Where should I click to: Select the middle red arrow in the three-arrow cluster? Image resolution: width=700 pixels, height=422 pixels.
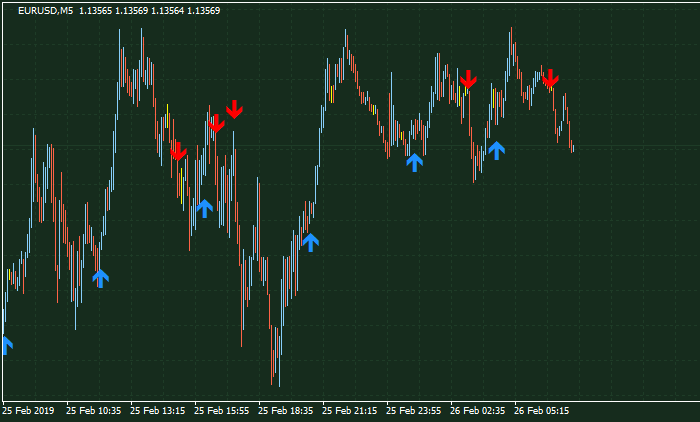click(215, 124)
